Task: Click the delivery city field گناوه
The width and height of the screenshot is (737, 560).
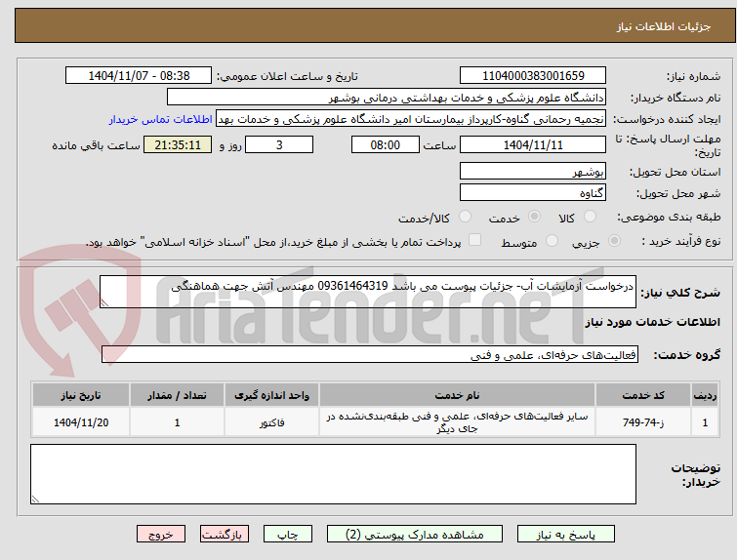Action: coord(533,192)
